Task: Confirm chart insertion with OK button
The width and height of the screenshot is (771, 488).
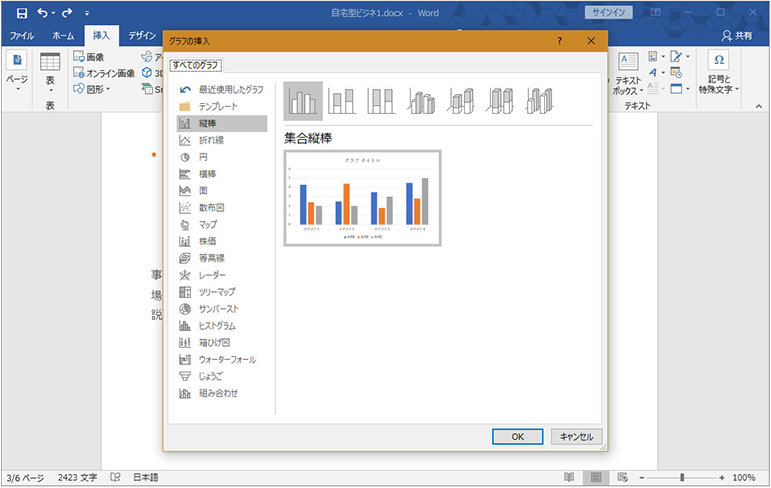Action: coord(517,436)
